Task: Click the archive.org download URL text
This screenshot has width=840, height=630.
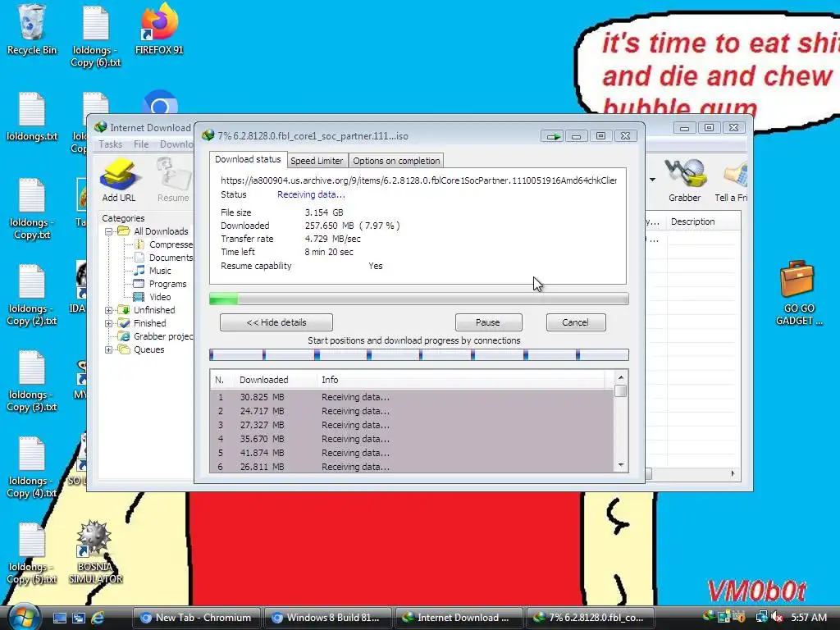Action: point(418,180)
